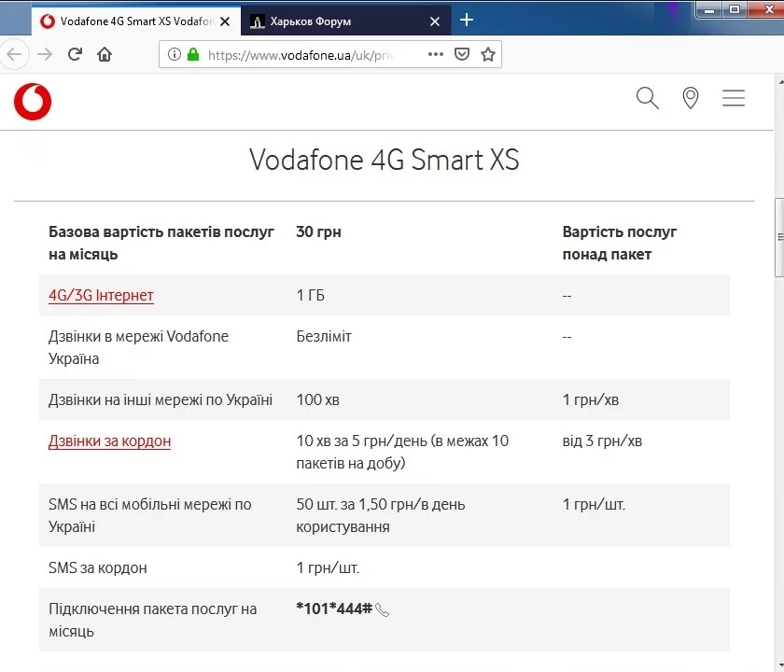Open the Vodafone hamburger menu
784x672 pixels.
[734, 98]
